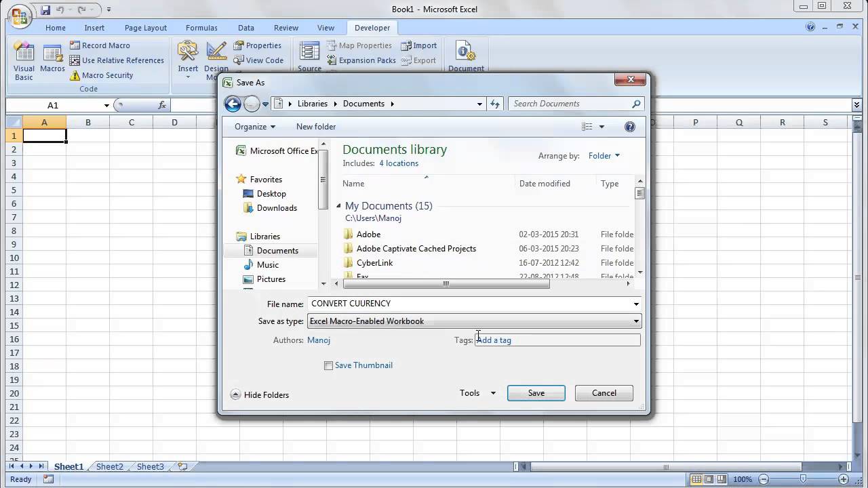
Task: Open Macro Security settings
Action: (x=101, y=75)
